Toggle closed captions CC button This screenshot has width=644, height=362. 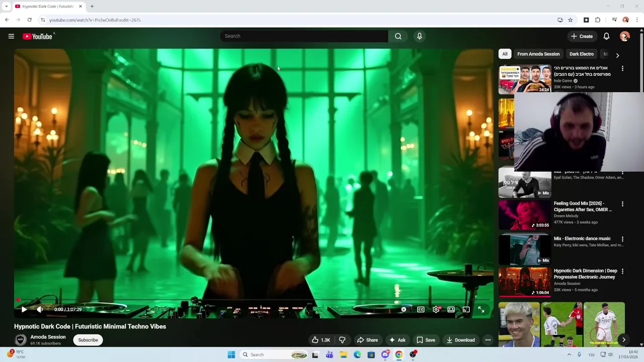point(421,310)
